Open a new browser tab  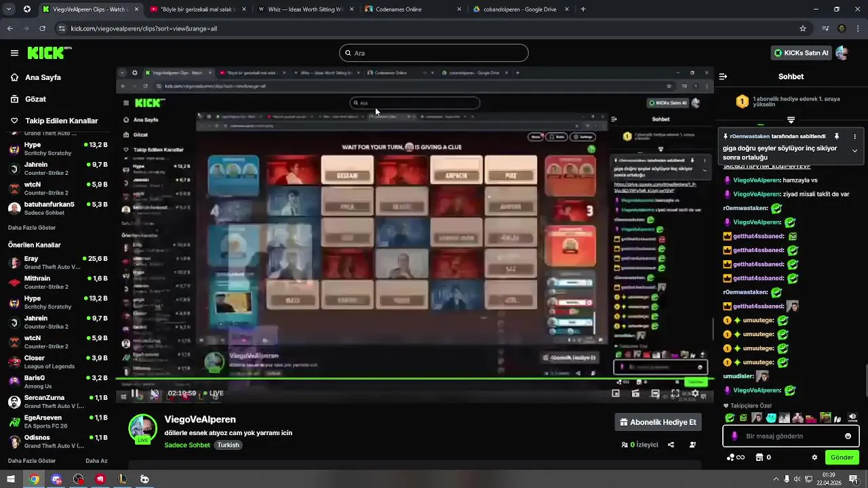[x=583, y=9]
